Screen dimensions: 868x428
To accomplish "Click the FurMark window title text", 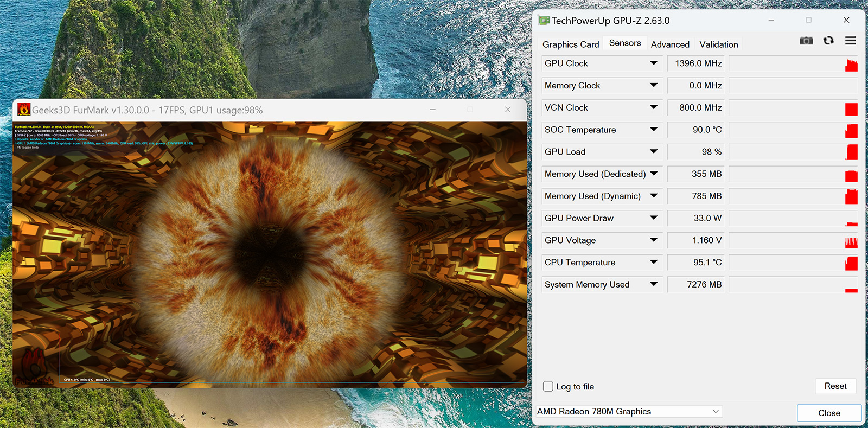I will (147, 110).
